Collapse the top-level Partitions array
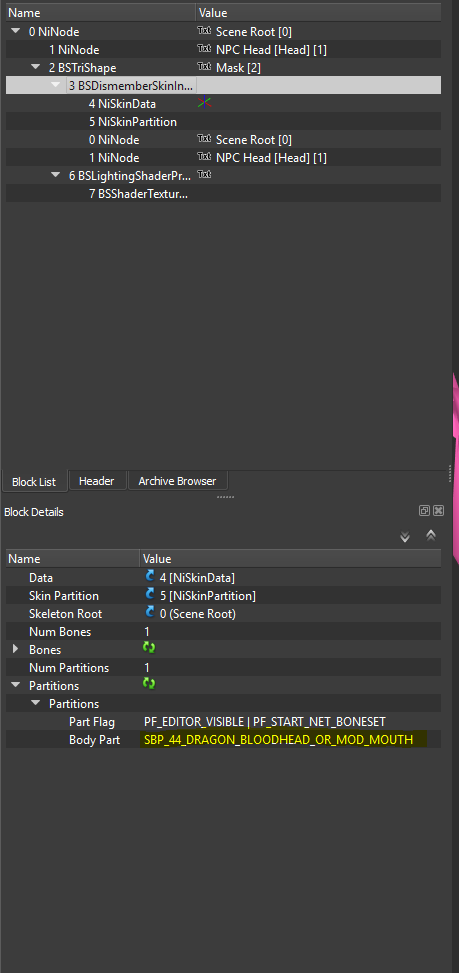459x973 pixels. 16,686
